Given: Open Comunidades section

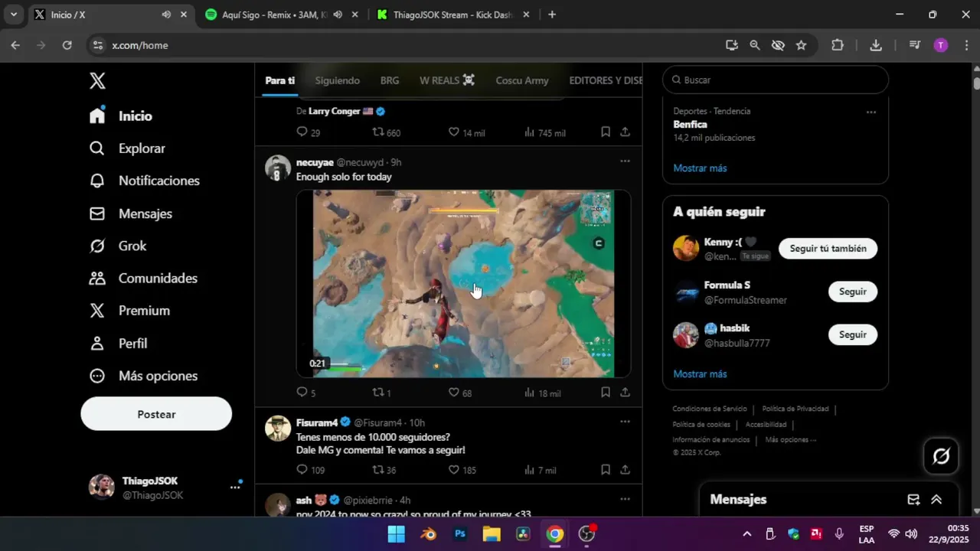Looking at the screenshot, I should pos(143,279).
